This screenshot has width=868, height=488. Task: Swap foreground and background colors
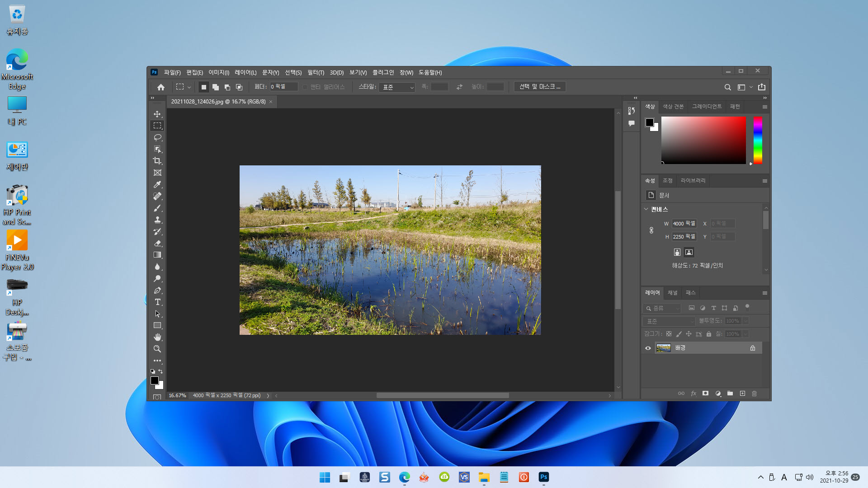tap(160, 371)
